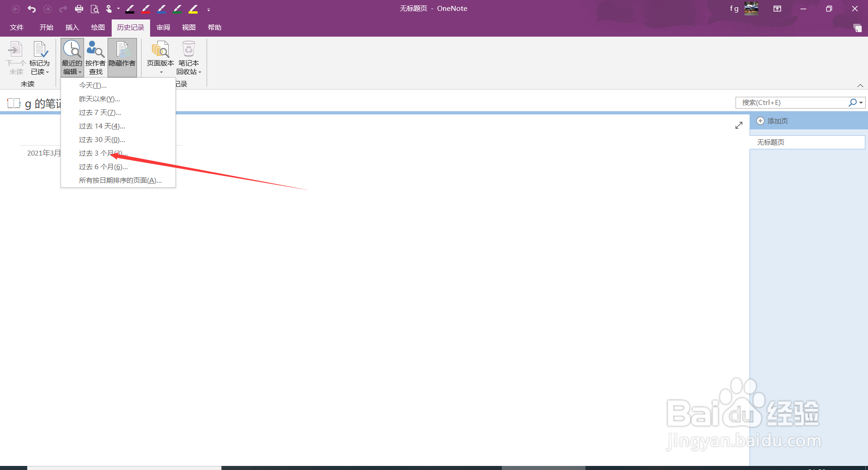This screenshot has height=470, width=868.
Task: Open the 标记为已读 dropdown button
Action: pos(40,58)
